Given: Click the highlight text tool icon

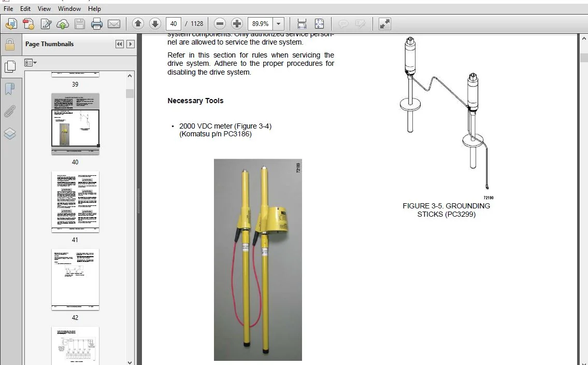Looking at the screenshot, I should click(360, 24).
